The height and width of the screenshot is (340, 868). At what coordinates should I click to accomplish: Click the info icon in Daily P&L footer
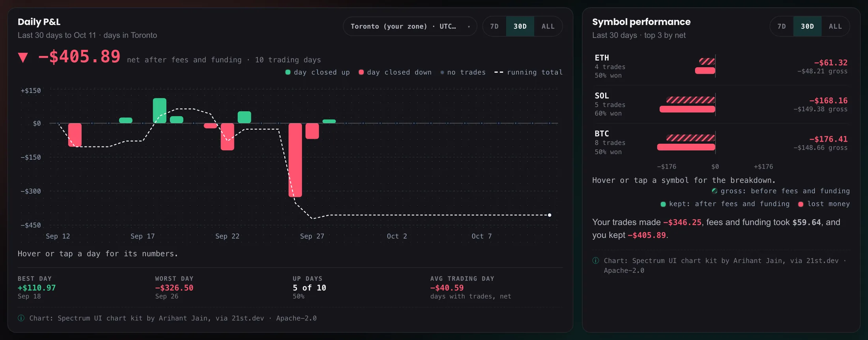21,318
